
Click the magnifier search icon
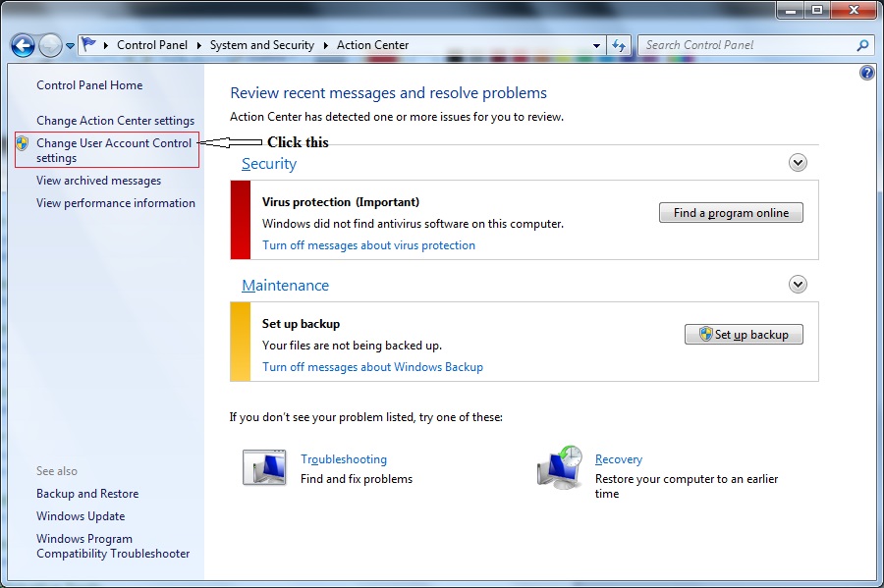(x=862, y=45)
